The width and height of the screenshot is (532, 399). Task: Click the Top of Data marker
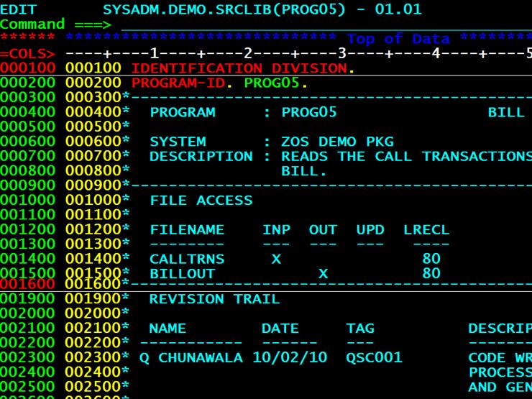pyautogui.click(x=398, y=40)
